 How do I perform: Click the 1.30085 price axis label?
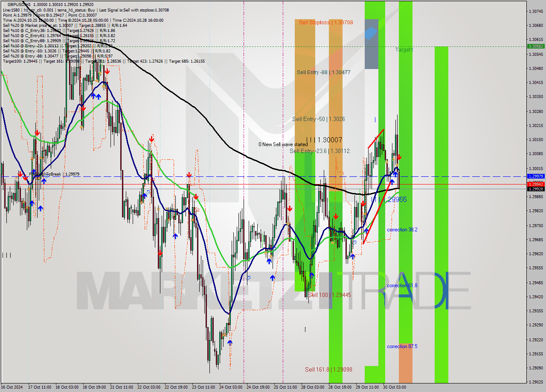[x=535, y=153]
